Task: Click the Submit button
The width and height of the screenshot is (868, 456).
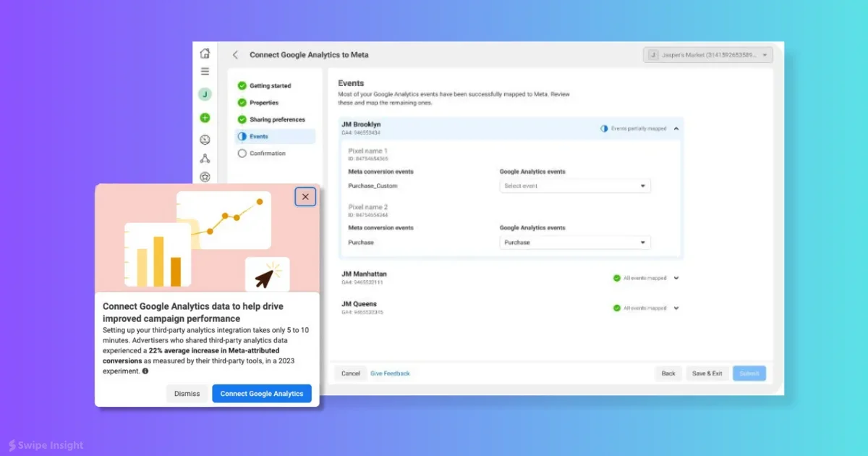Action: (x=749, y=373)
